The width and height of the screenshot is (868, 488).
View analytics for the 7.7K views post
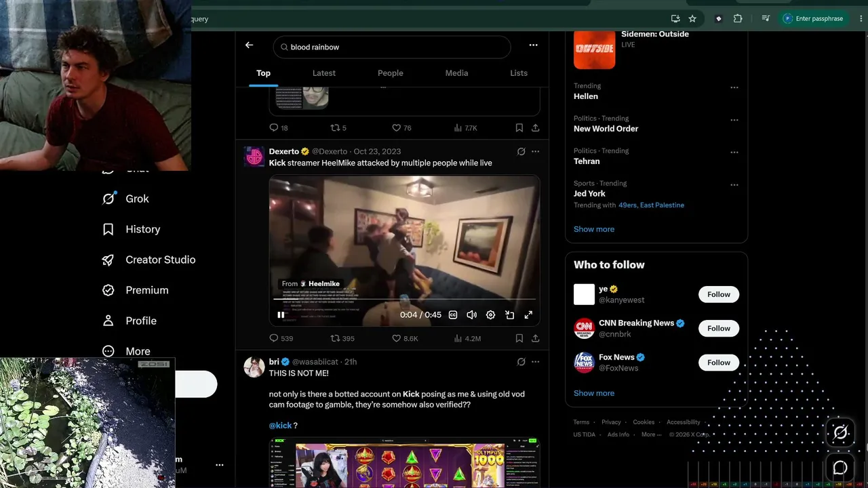coord(465,127)
